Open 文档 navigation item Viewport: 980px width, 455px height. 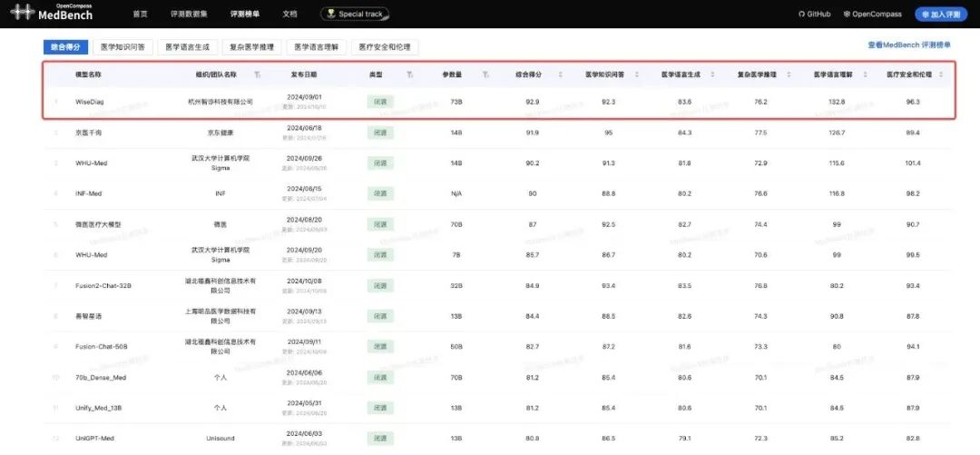289,14
